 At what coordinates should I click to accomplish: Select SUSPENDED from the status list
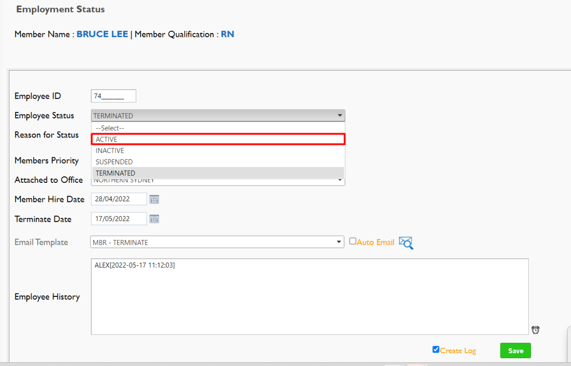tap(218, 162)
